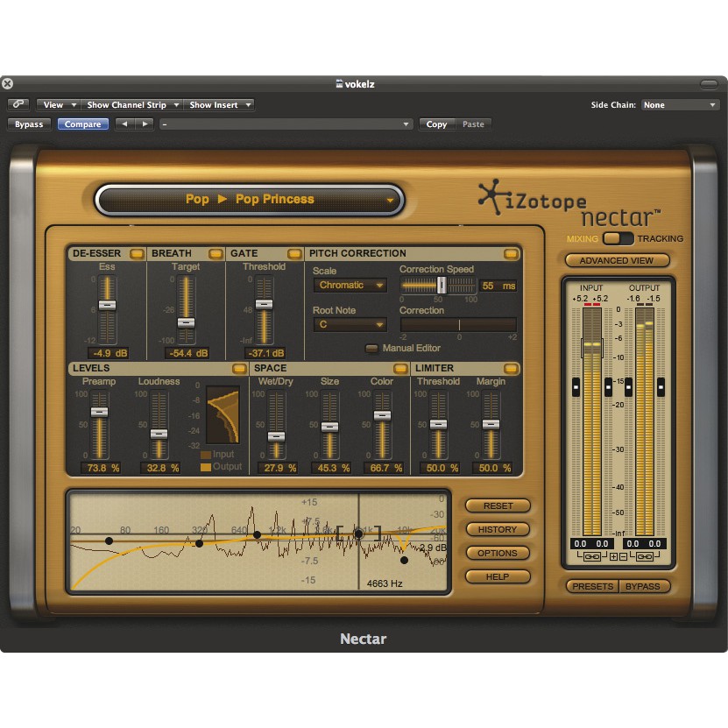This screenshot has height=728, width=728.
Task: Click the right input gain handle
Action: [x=608, y=386]
